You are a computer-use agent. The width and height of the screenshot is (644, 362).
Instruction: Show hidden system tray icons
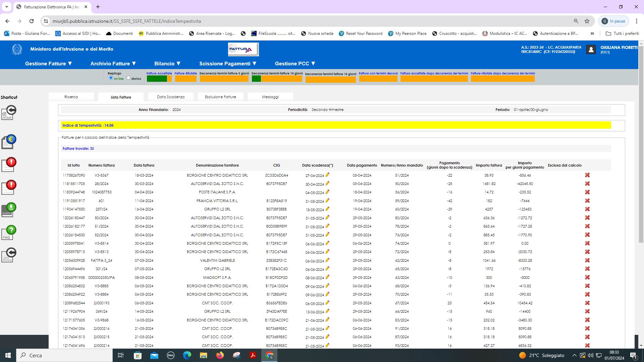click(574, 355)
